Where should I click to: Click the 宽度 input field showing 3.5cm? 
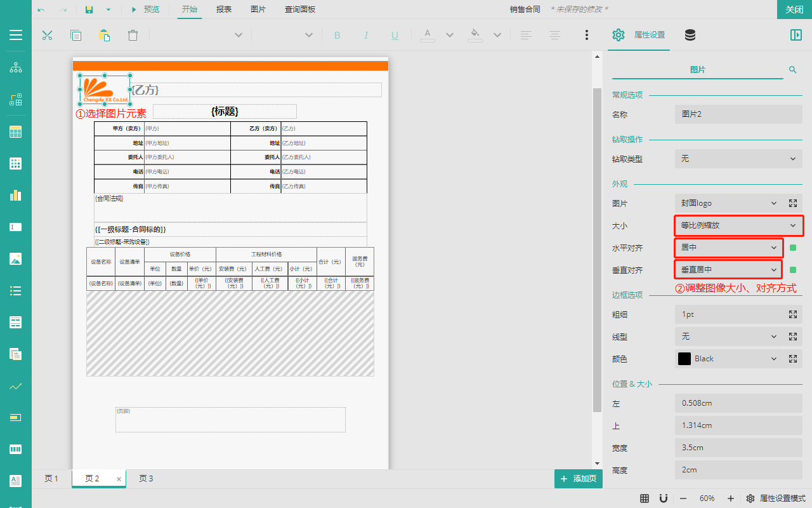(x=738, y=448)
